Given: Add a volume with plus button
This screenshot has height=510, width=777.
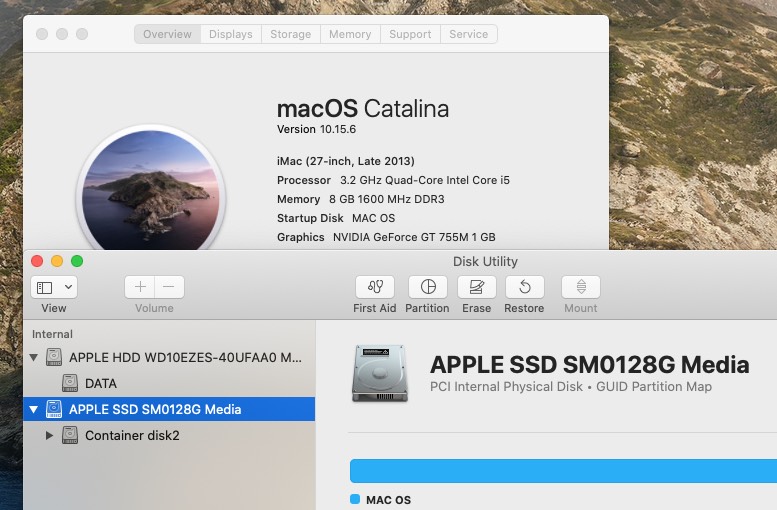Looking at the screenshot, I should (x=140, y=287).
